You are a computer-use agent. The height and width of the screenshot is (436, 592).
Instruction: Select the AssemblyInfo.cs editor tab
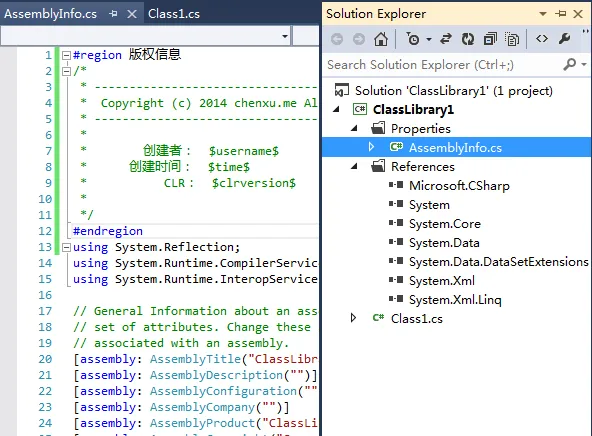[50, 14]
